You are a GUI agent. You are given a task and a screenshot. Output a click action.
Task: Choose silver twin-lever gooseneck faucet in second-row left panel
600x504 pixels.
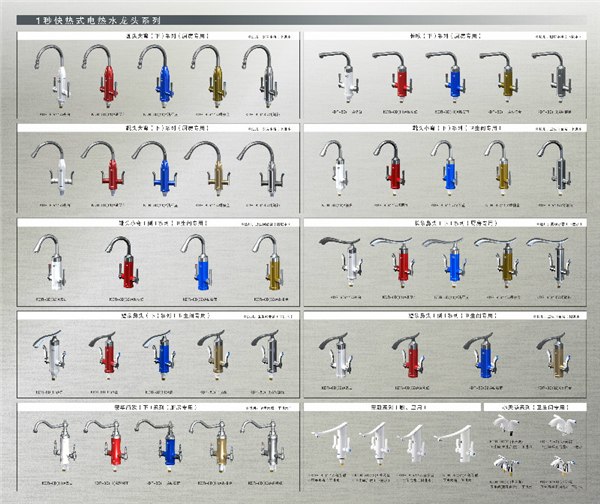click(261, 168)
